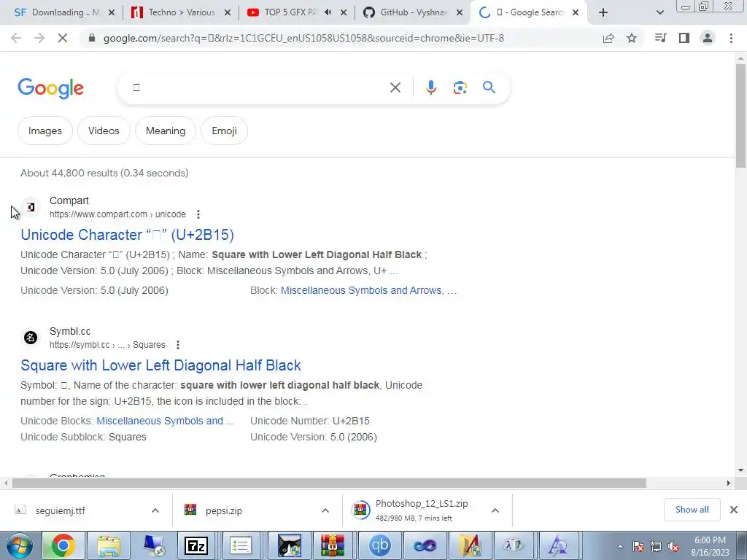Click the scroll down arrow

[740, 470]
